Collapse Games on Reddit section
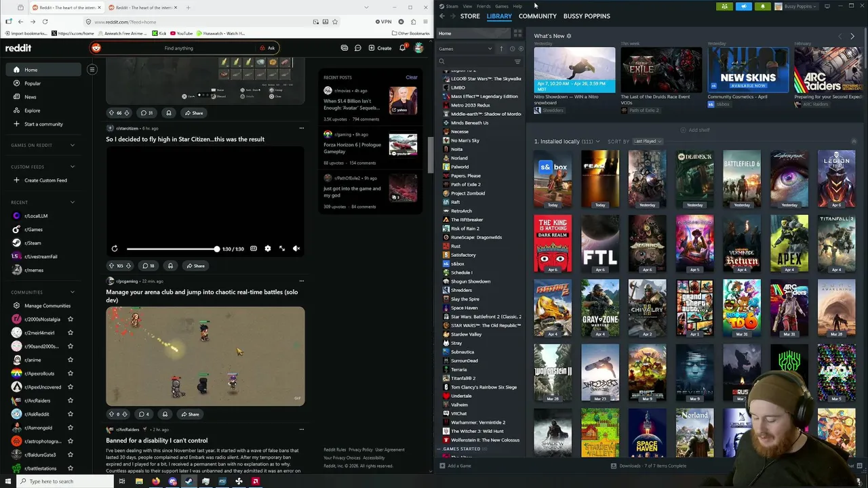Viewport: 868px width, 488px height. pos(73,145)
